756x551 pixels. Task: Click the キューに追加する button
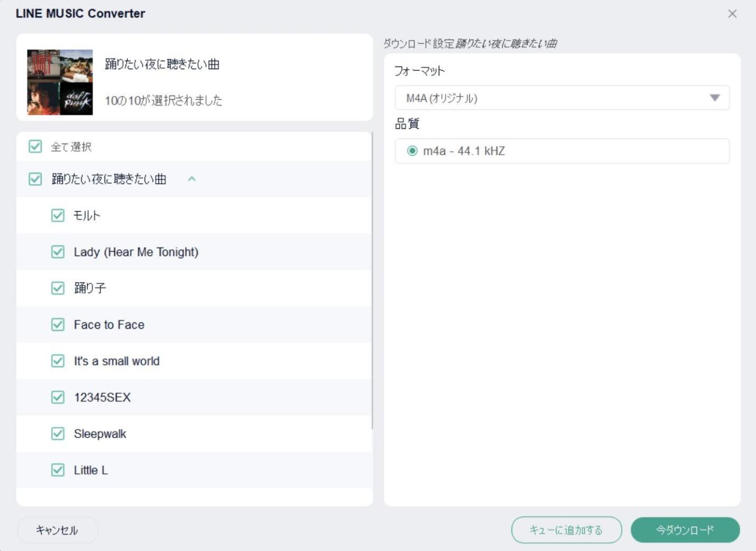566,530
